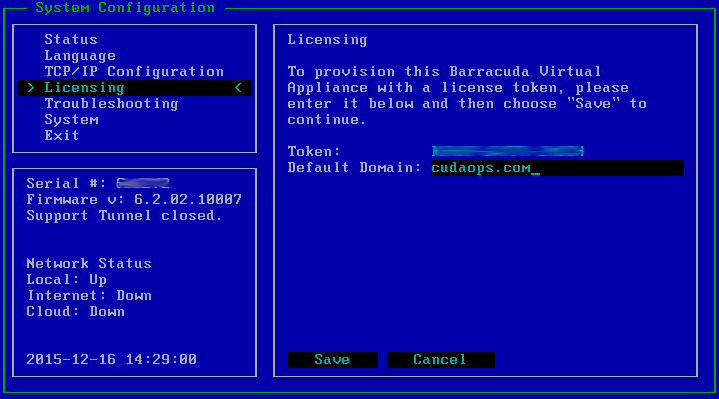Screen dimensions: 719x399
Task: Click the System Configuration title
Action: click(x=125, y=7)
